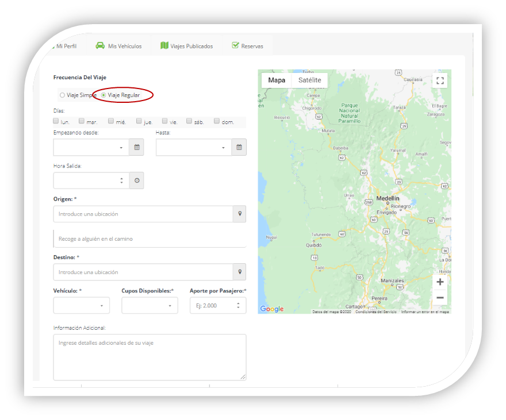Check the mar. day checkbox

82,121
